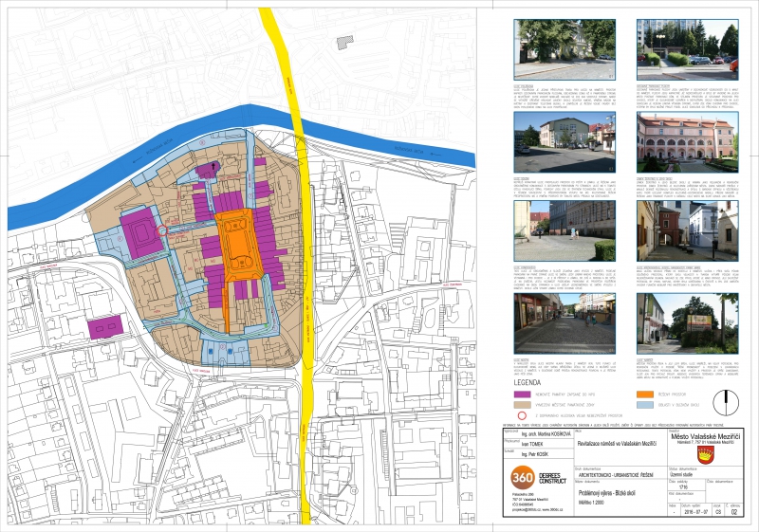Click the light blue legend swatch
The image size is (759, 532).
click(x=645, y=405)
